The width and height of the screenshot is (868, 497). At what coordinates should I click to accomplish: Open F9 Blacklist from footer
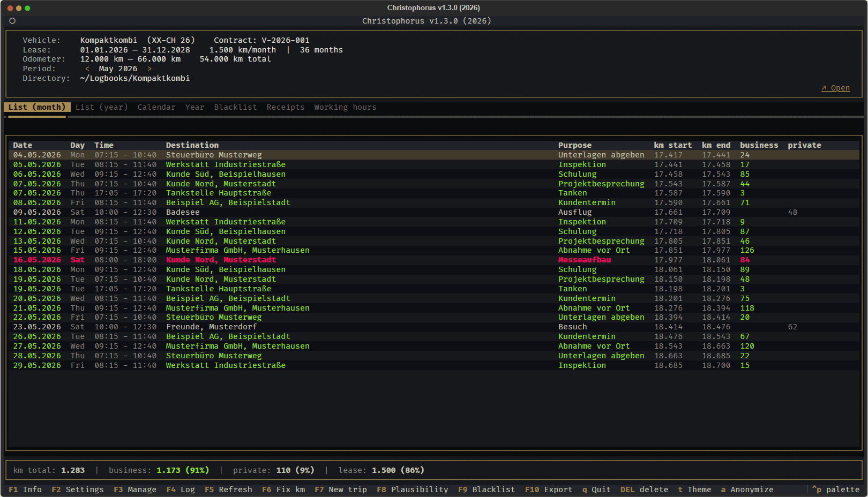pos(487,490)
